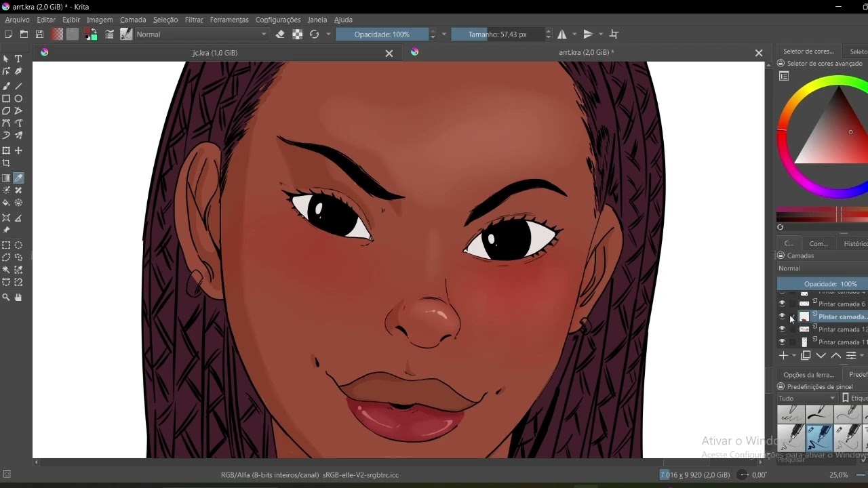The width and height of the screenshot is (868, 488).
Task: Open the Arquivo menu
Action: tap(18, 20)
